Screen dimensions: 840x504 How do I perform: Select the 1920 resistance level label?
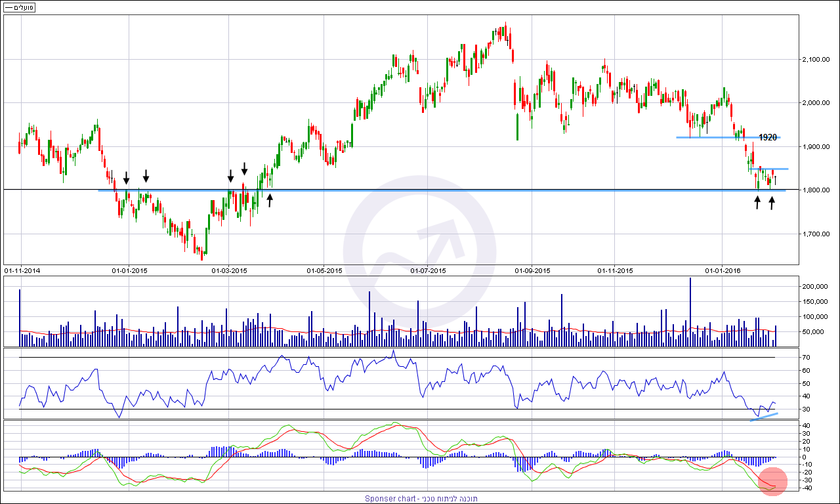tap(768, 138)
